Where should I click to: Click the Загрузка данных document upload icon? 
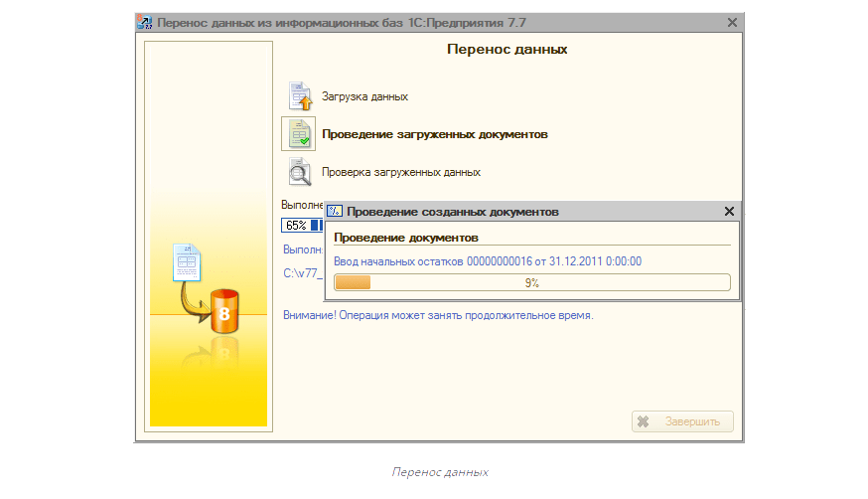[x=300, y=95]
